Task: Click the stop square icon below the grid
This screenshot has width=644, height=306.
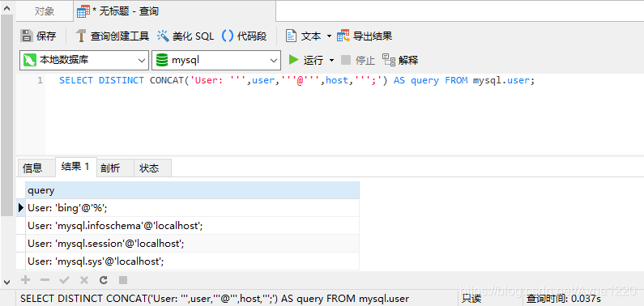Action: [123, 280]
